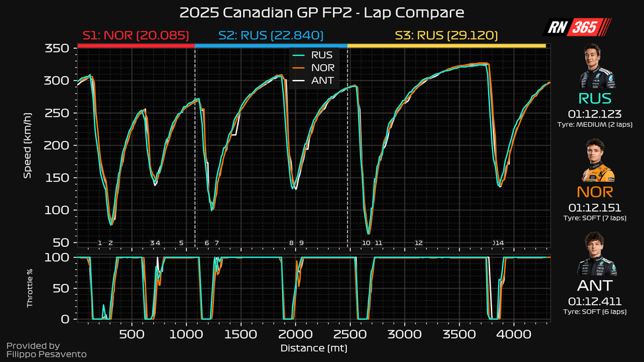644x362 pixels.
Task: Click George Russell's driver portrait
Action: tap(596, 67)
